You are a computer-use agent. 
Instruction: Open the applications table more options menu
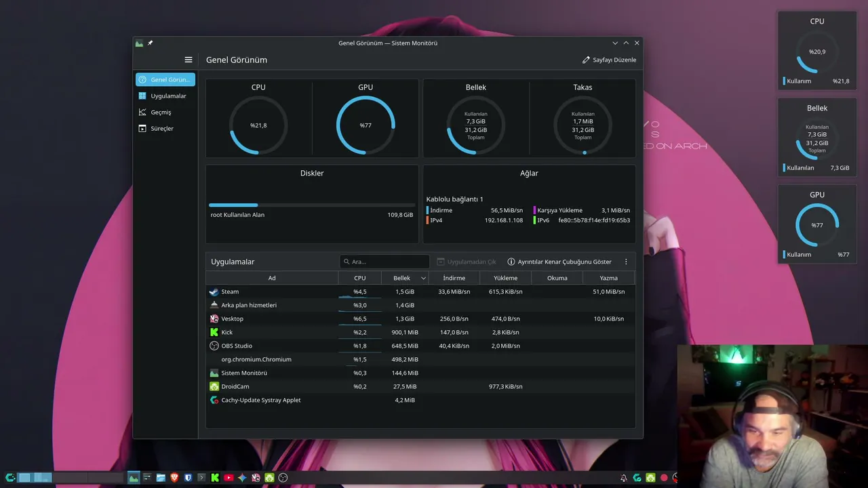[x=626, y=262]
